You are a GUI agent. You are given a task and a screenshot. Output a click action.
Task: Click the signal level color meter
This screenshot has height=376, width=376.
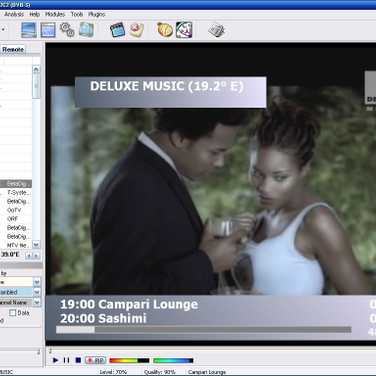click(x=129, y=360)
